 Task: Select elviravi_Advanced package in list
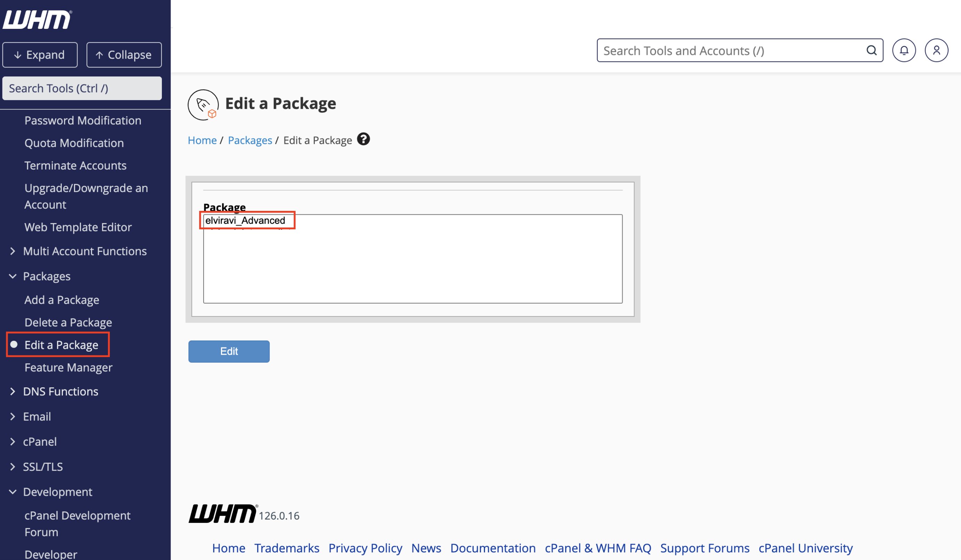[245, 220]
